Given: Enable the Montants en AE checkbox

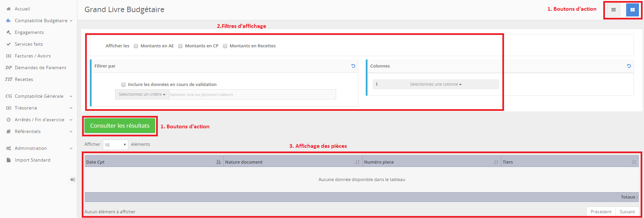Looking at the screenshot, I should 136,46.
